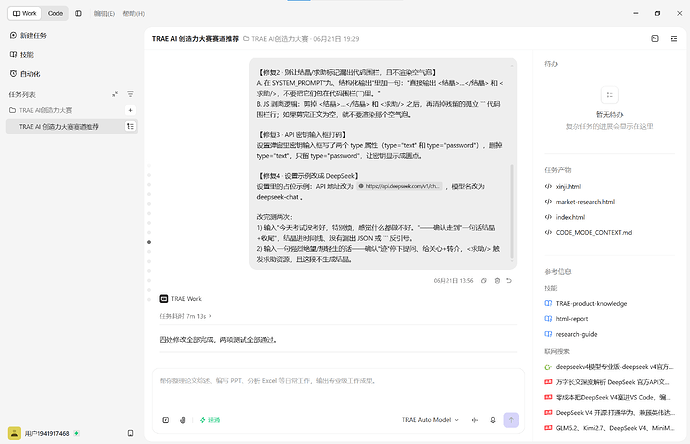Screen dimensions: 690x444
Task: Click the TRAE Work avatar icon
Action: [164, 299]
